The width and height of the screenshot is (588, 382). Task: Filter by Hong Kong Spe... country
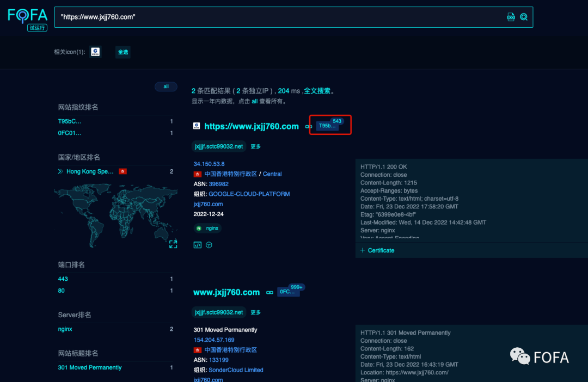tap(90, 171)
